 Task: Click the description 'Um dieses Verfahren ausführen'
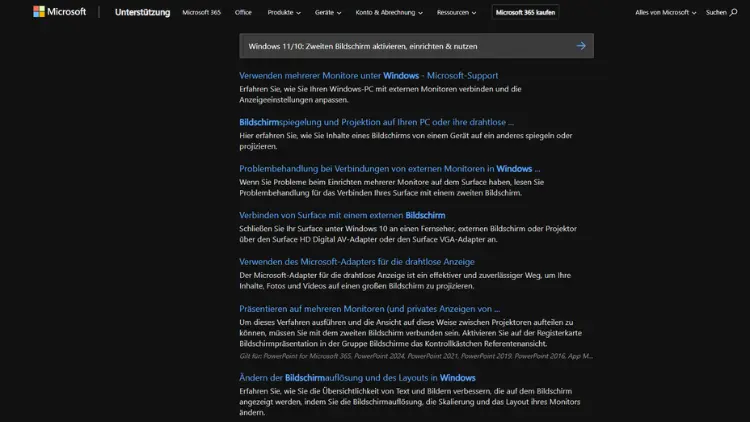(410, 333)
